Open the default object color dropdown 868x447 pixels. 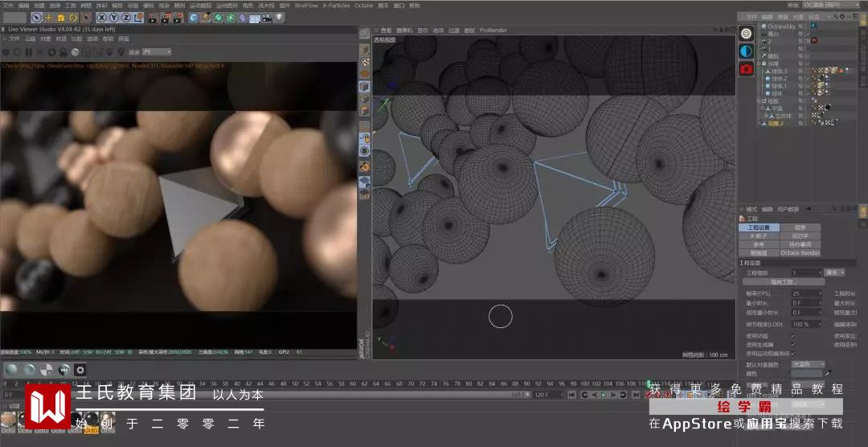809,364
